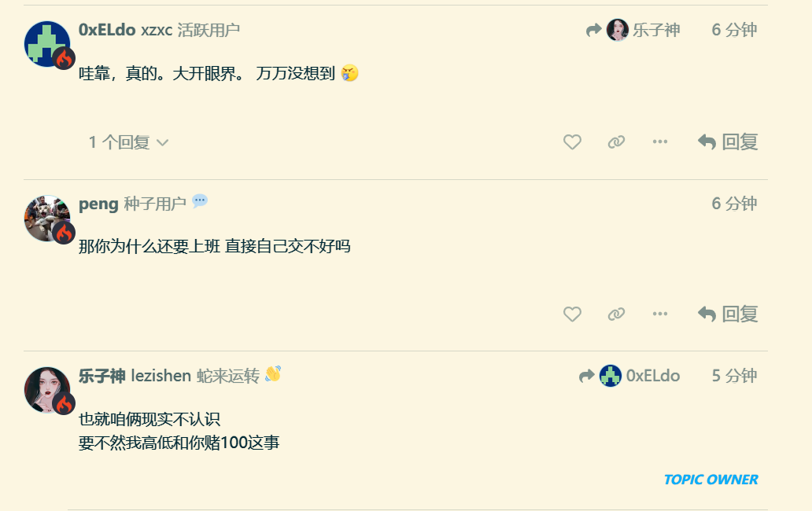Image resolution: width=812 pixels, height=511 pixels.
Task: Reply to 0xELdo's post
Action: 728,142
